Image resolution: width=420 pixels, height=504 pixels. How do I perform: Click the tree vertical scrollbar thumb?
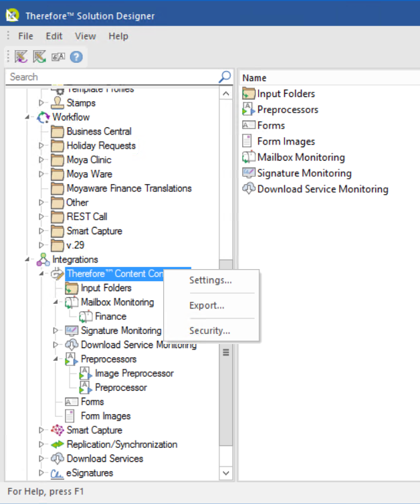click(226, 353)
